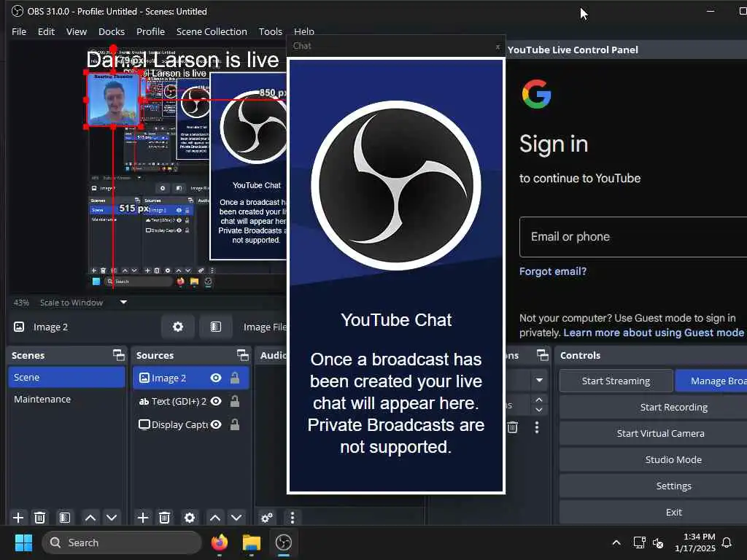The width and height of the screenshot is (747, 560).
Task: Pop out the Sources dock
Action: pyautogui.click(x=243, y=355)
